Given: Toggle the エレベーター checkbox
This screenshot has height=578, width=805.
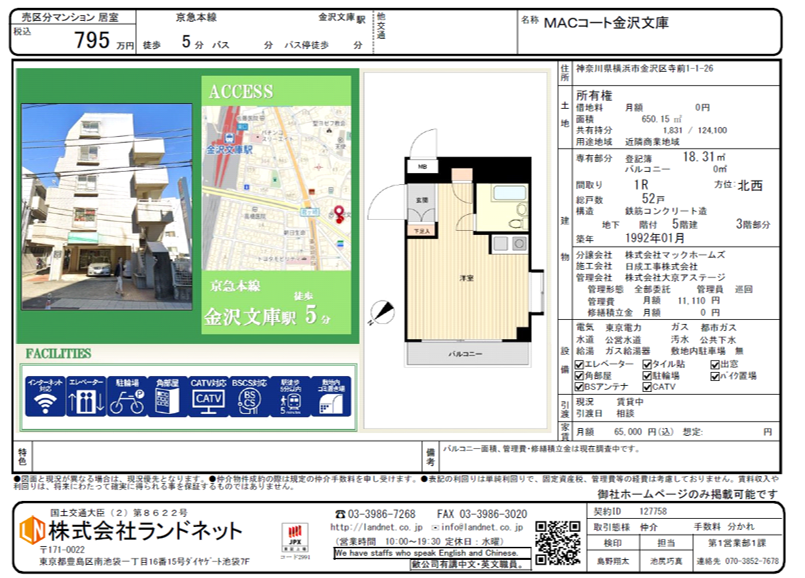Looking at the screenshot, I should 581,364.
